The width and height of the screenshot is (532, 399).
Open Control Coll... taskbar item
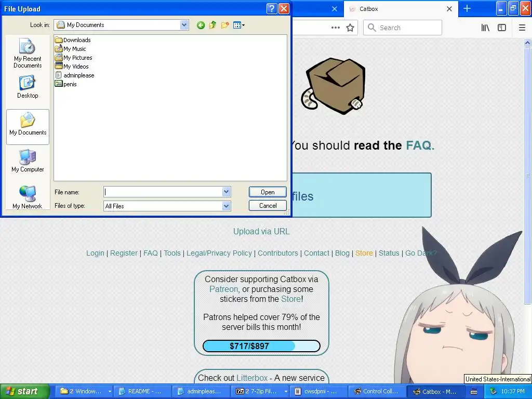[x=376, y=391]
